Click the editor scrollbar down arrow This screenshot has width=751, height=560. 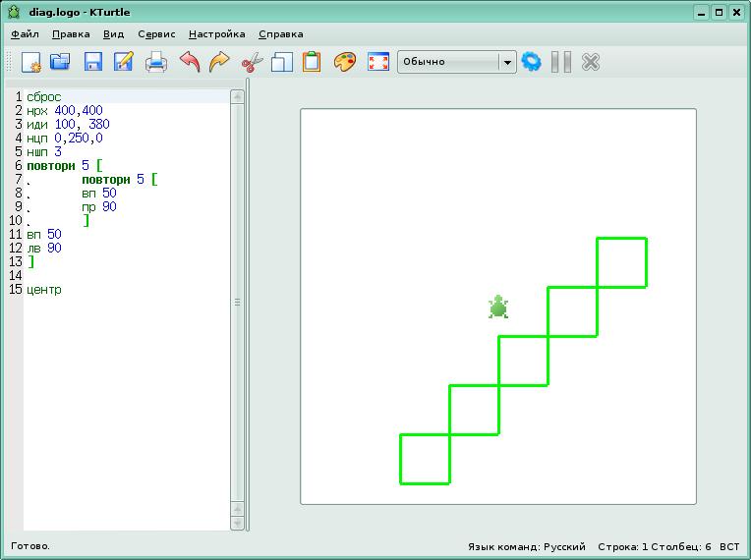pyautogui.click(x=237, y=524)
